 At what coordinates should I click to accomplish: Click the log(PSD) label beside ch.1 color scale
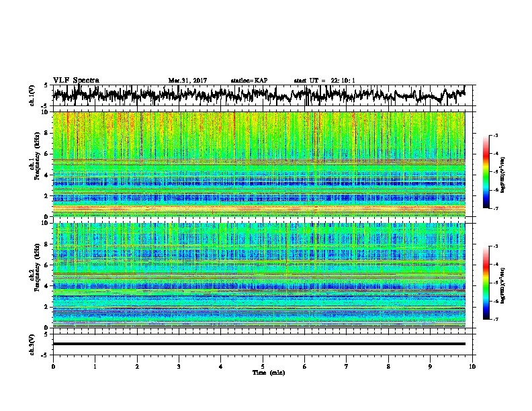coord(503,175)
